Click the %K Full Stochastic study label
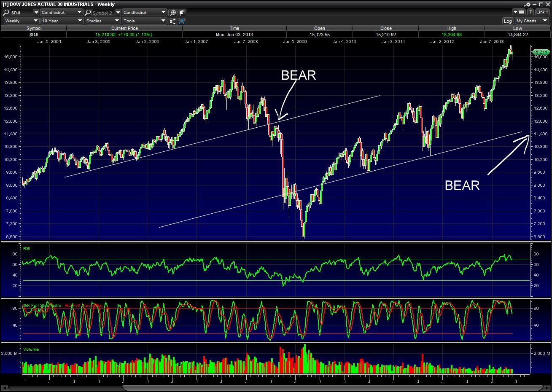Viewport: 552px width, 392px height. (42, 305)
